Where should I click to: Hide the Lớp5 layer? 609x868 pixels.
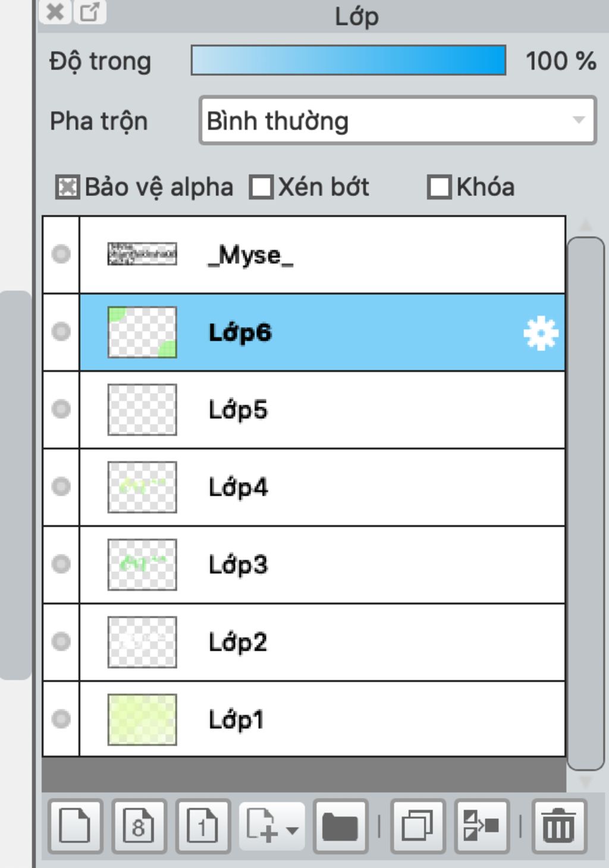[61, 409]
